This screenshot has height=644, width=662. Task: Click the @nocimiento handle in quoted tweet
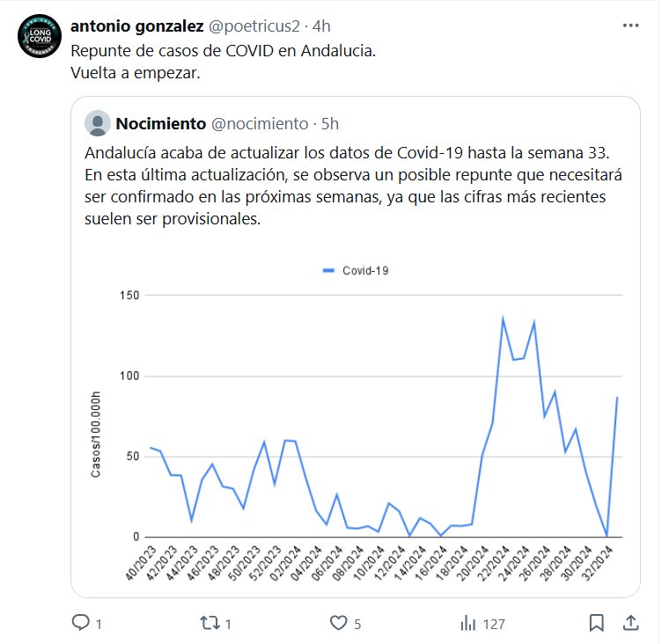click(x=261, y=123)
